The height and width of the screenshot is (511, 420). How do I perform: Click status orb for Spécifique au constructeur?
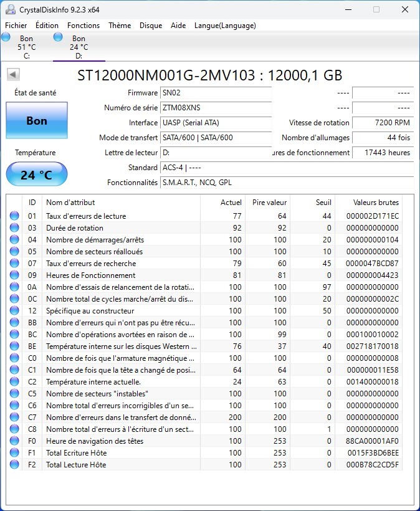14,310
